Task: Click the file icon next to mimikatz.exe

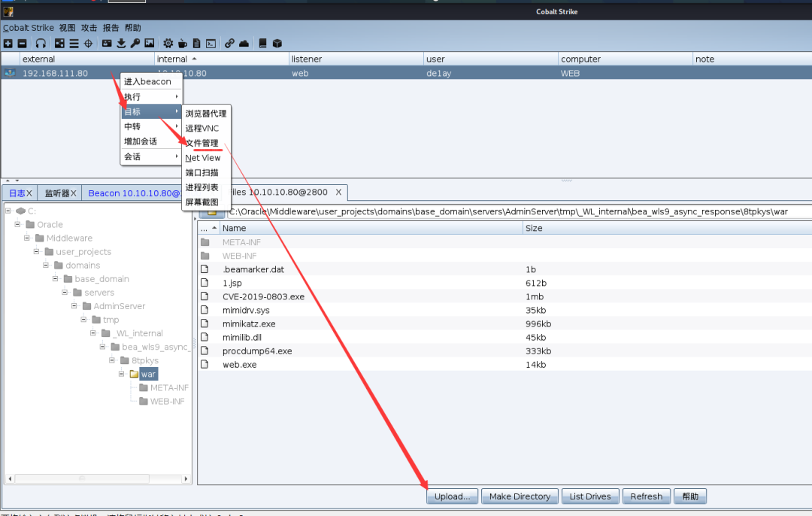Action: pos(205,323)
